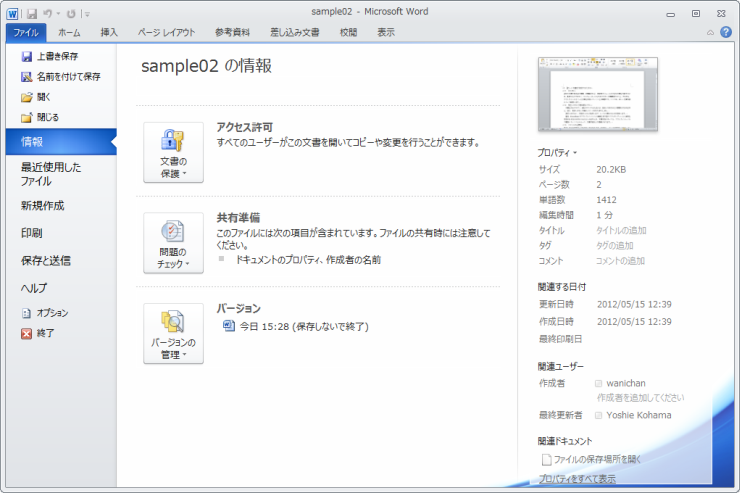The height and width of the screenshot is (493, 740).
Task: Switch to the 挿入 tab
Action: pos(109,33)
